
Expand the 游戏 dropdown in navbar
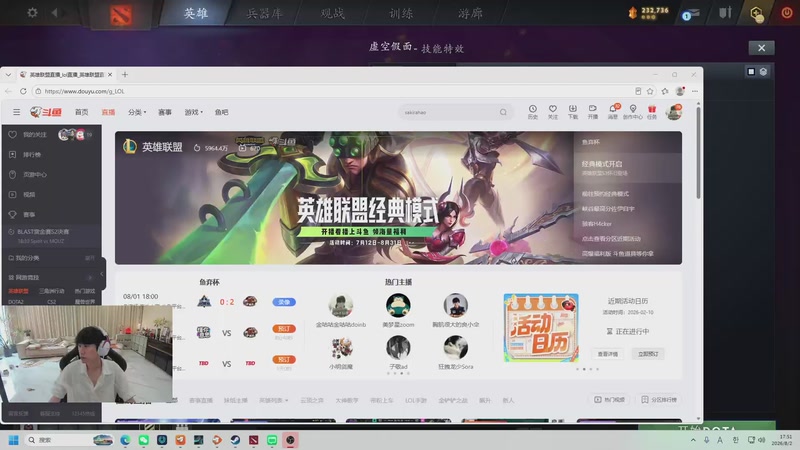(x=193, y=112)
